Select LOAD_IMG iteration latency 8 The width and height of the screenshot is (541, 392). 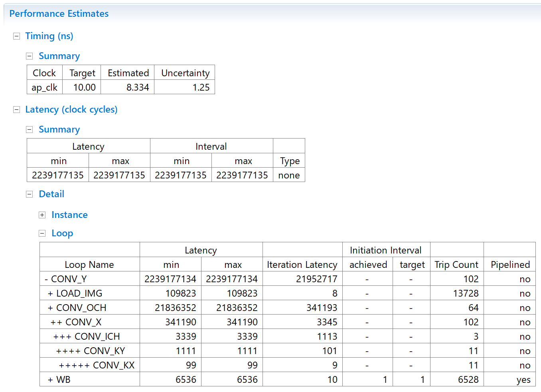pyautogui.click(x=302, y=293)
